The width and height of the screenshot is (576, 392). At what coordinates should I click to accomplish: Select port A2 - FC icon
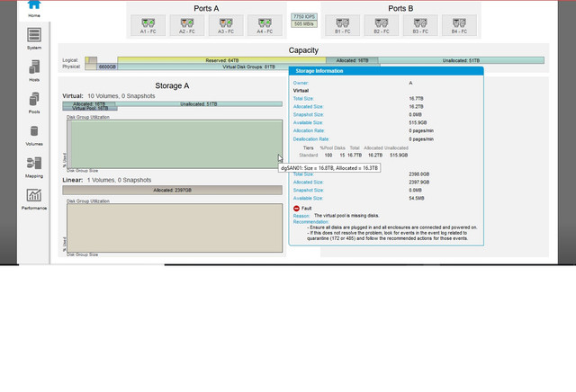click(x=187, y=23)
